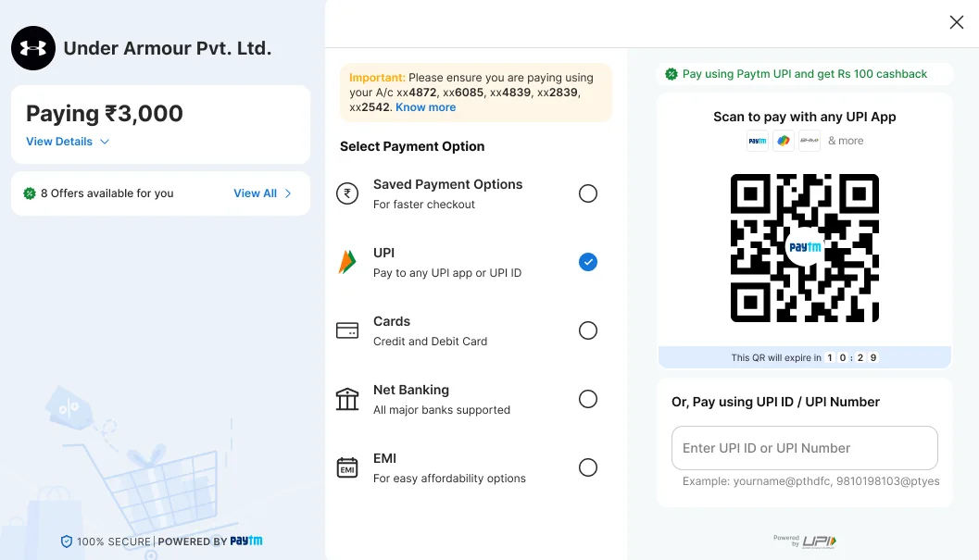The width and height of the screenshot is (979, 560).
Task: Click the EMI calendar icon
Action: [x=347, y=467]
